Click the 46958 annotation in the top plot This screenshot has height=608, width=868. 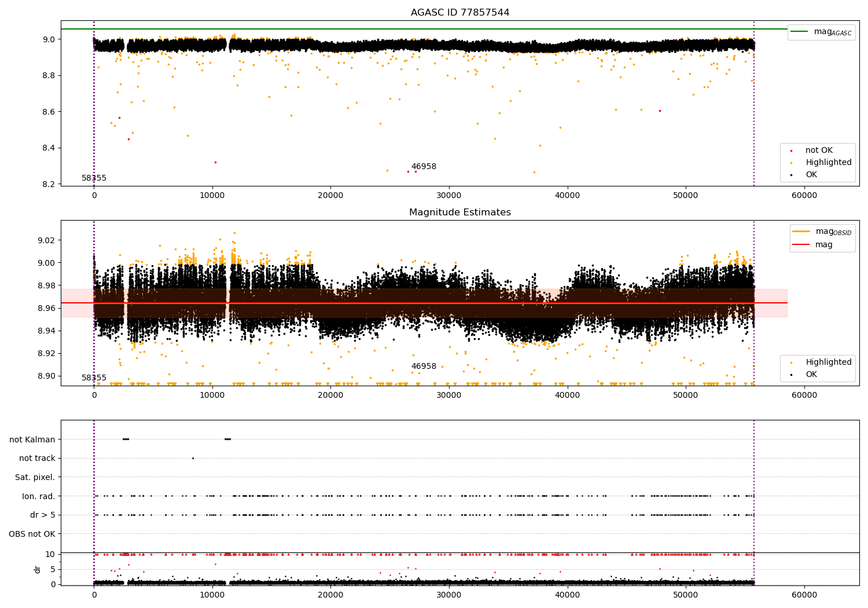tap(424, 167)
